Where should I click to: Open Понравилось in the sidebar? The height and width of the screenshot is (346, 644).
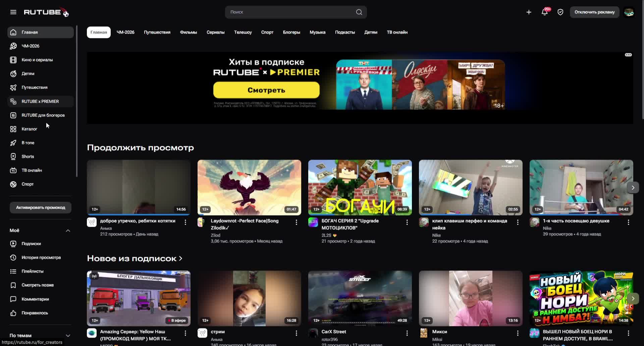[x=41, y=313]
